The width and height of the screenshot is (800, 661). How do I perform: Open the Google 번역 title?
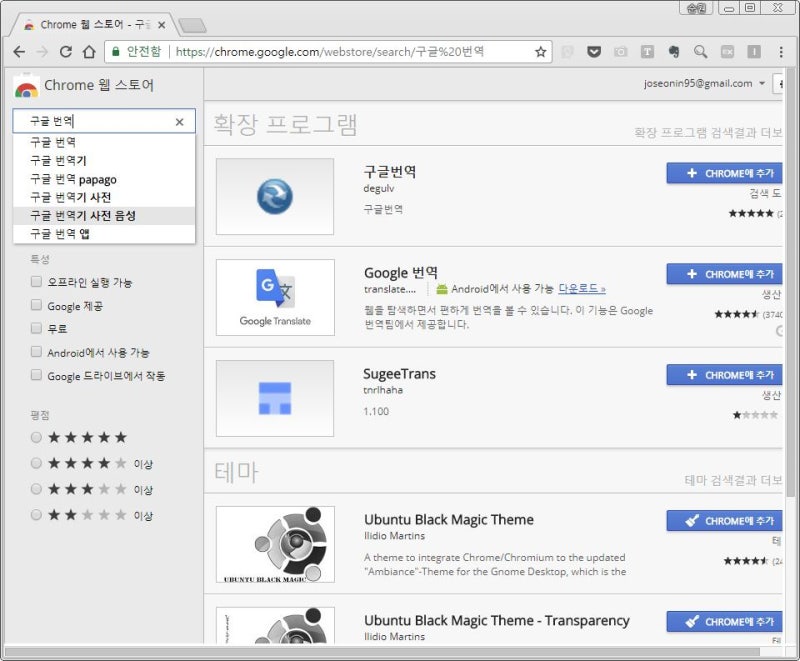point(401,273)
